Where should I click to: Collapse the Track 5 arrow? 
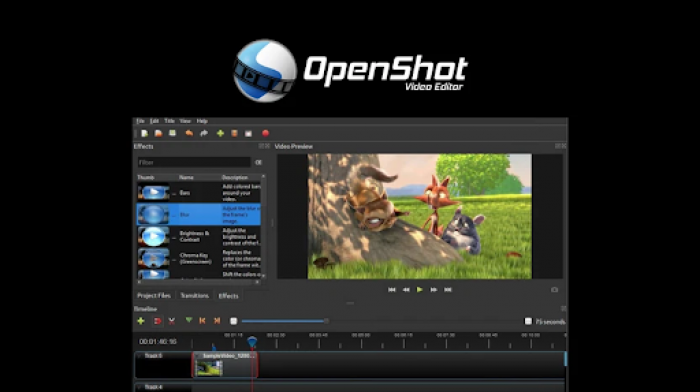(139, 356)
